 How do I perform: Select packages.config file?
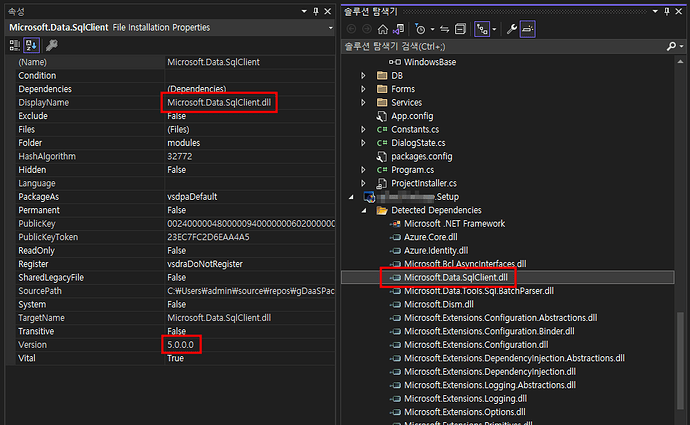coord(422,157)
